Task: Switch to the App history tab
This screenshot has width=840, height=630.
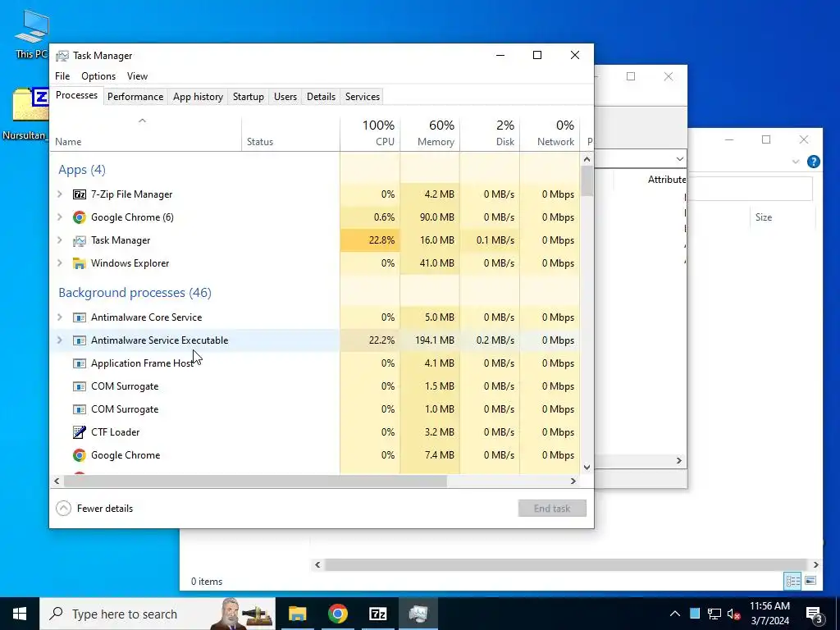Action: [x=198, y=97]
